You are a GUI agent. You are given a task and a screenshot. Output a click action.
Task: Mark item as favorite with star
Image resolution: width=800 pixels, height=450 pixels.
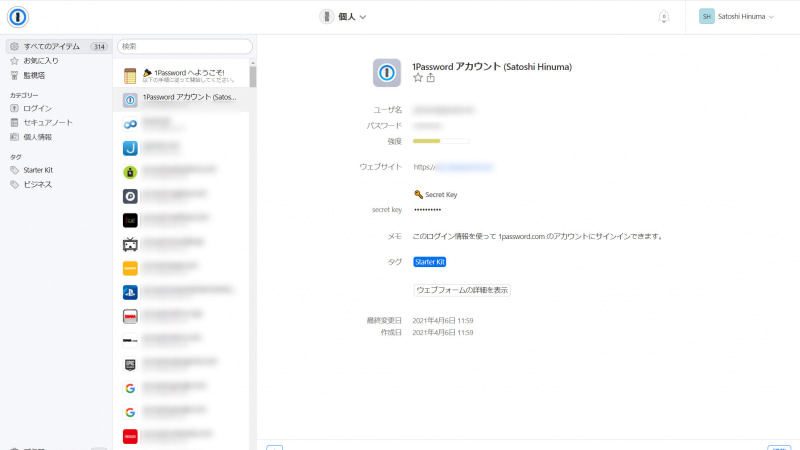click(x=418, y=78)
